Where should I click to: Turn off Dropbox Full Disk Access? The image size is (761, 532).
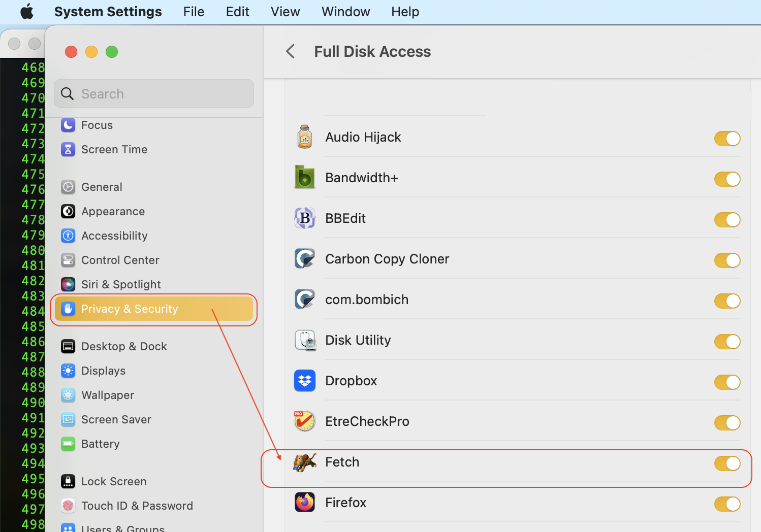point(727,382)
